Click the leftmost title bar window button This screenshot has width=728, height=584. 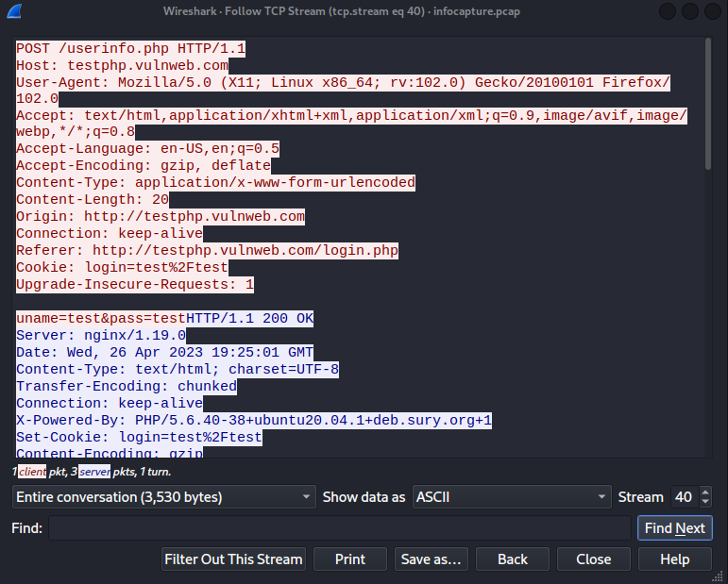point(668,11)
